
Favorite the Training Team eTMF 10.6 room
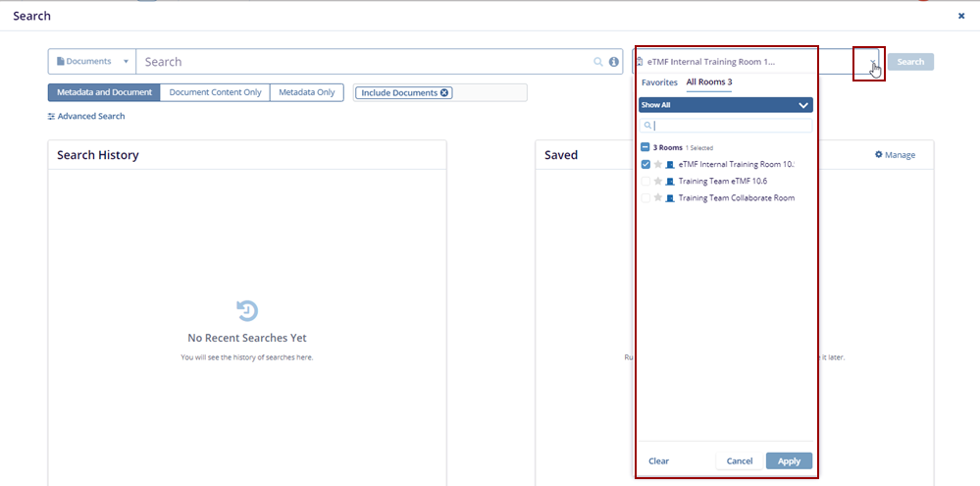click(x=657, y=181)
